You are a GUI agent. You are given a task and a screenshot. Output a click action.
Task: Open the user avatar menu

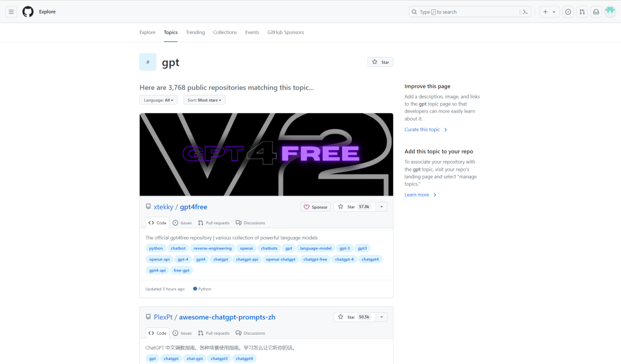click(x=610, y=12)
